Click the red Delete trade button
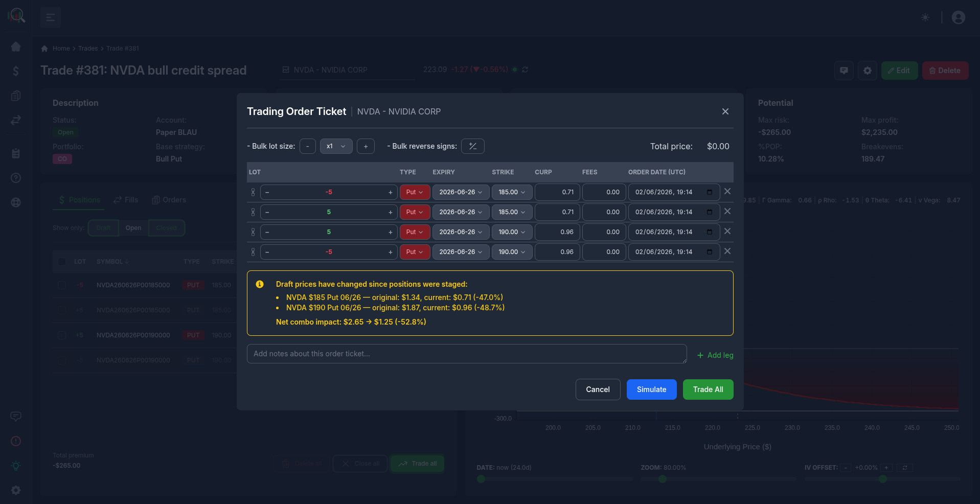This screenshot has width=980, height=504. click(x=945, y=71)
